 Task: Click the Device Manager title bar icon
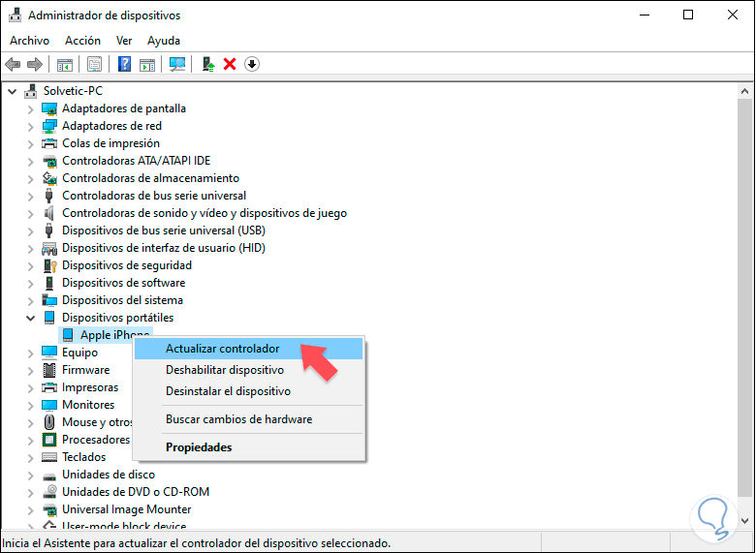[x=15, y=15]
